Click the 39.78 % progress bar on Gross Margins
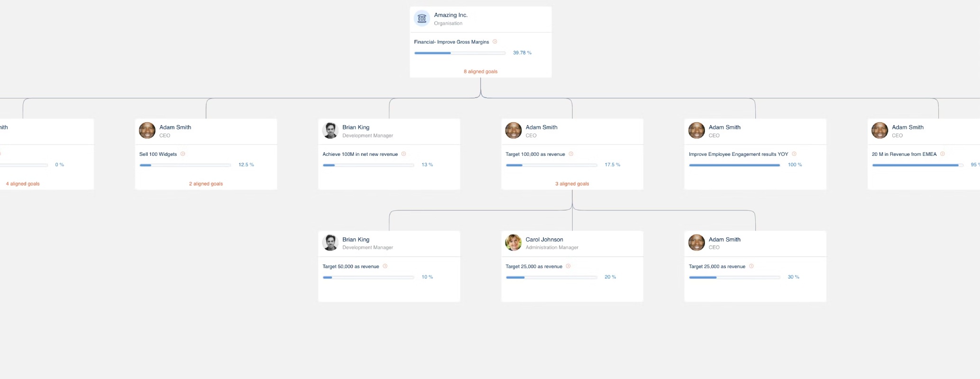 (x=460, y=53)
